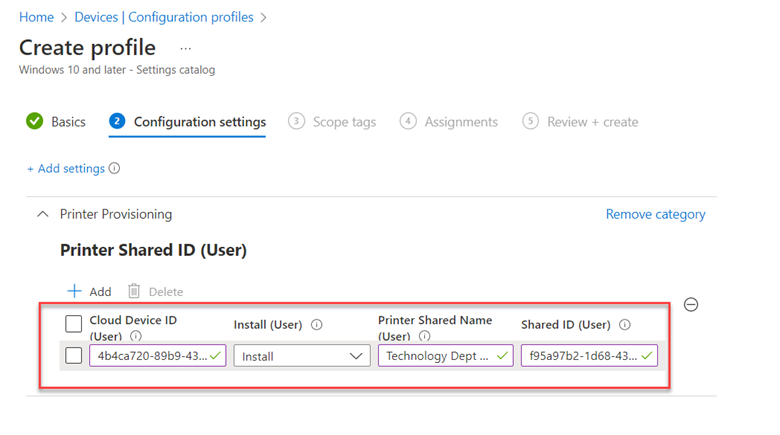Tick the printer row checkbox
The height and width of the screenshot is (435, 780).
74,356
